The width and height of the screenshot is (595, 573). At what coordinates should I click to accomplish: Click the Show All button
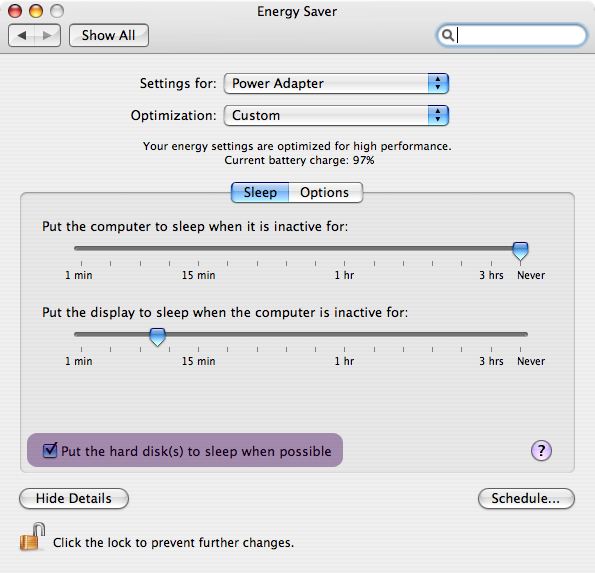[x=109, y=35]
